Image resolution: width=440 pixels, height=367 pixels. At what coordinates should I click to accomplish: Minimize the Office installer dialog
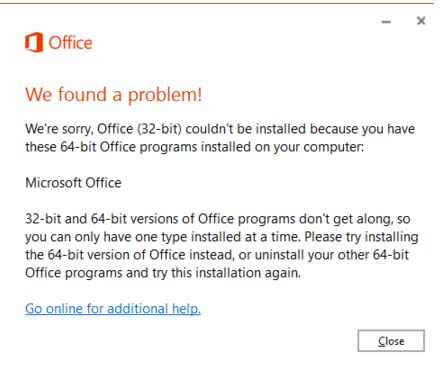(386, 22)
